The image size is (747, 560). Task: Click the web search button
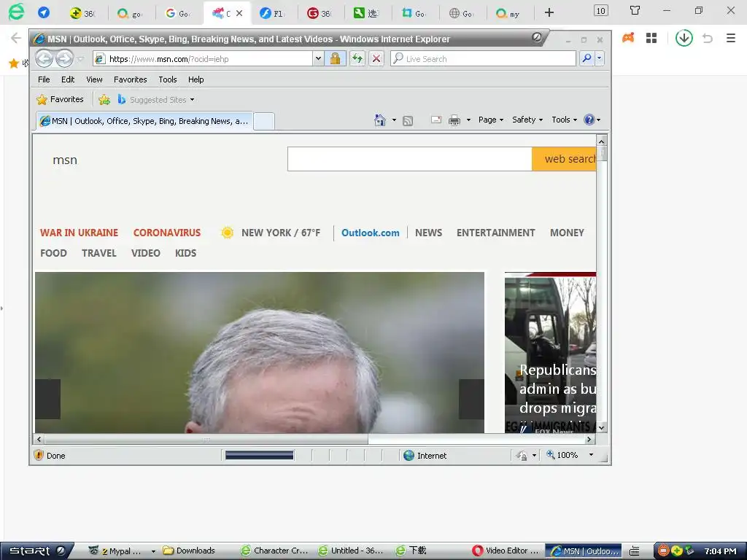pos(564,159)
